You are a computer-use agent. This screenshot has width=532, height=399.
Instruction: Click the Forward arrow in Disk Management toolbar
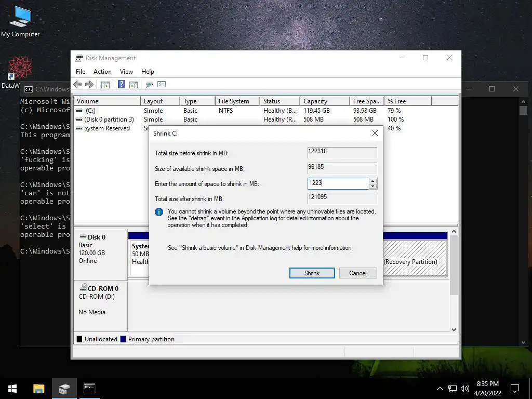pyautogui.click(x=89, y=85)
